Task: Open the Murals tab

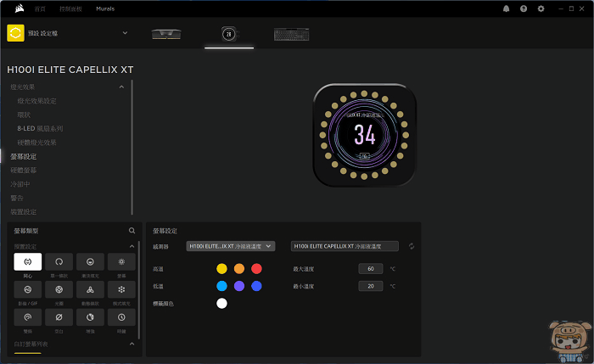Action: click(x=105, y=8)
